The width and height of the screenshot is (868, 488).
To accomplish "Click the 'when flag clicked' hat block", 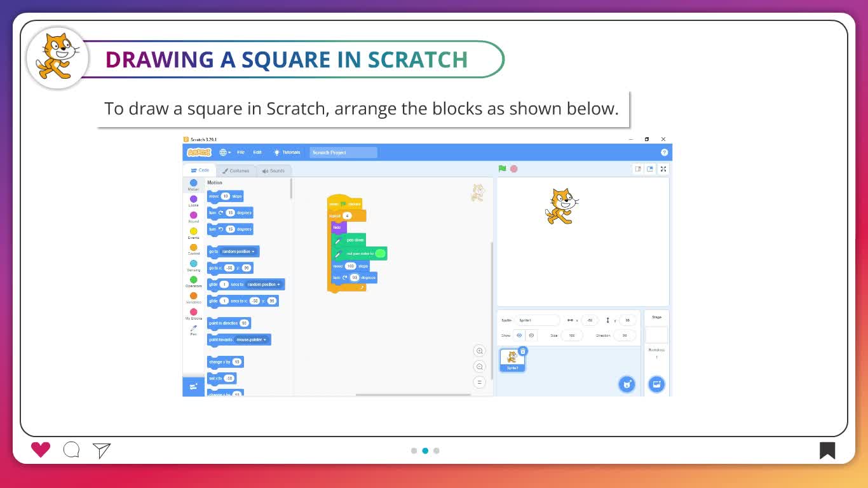I will (x=345, y=203).
